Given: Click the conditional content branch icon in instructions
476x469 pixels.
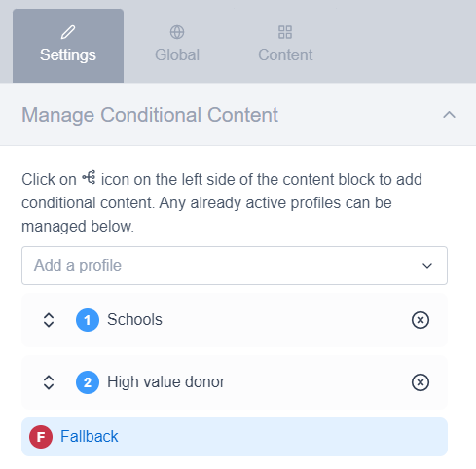Looking at the screenshot, I should tap(89, 177).
